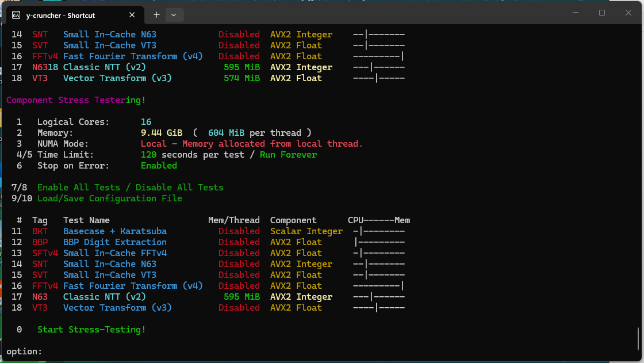Maximize the terminal window

tap(601, 13)
